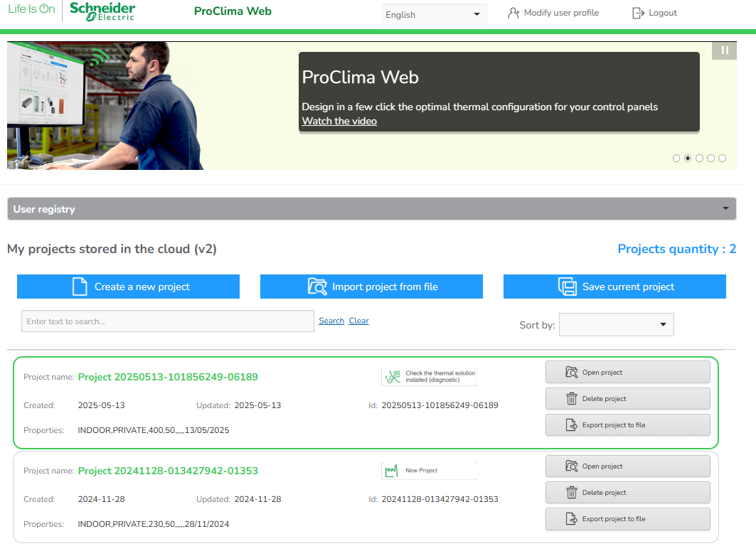Screen dimensions: 756x556
Task: Click the Open project icon for project 06189
Action: (571, 373)
